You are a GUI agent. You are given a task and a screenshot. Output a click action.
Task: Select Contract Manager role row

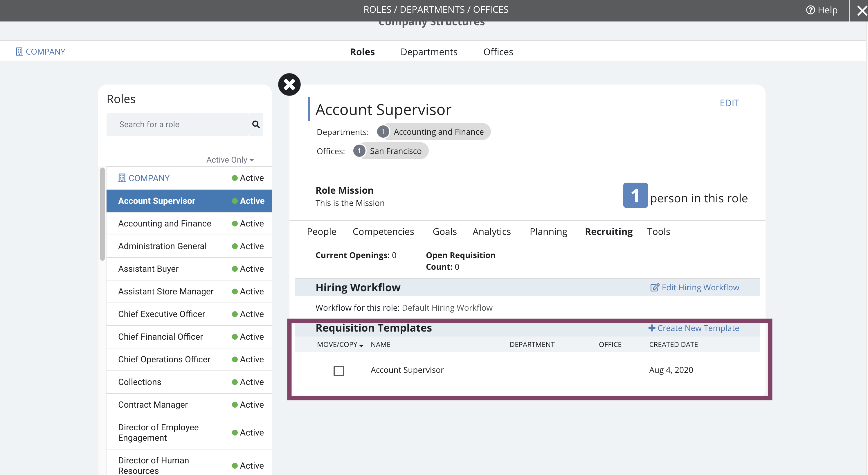189,404
